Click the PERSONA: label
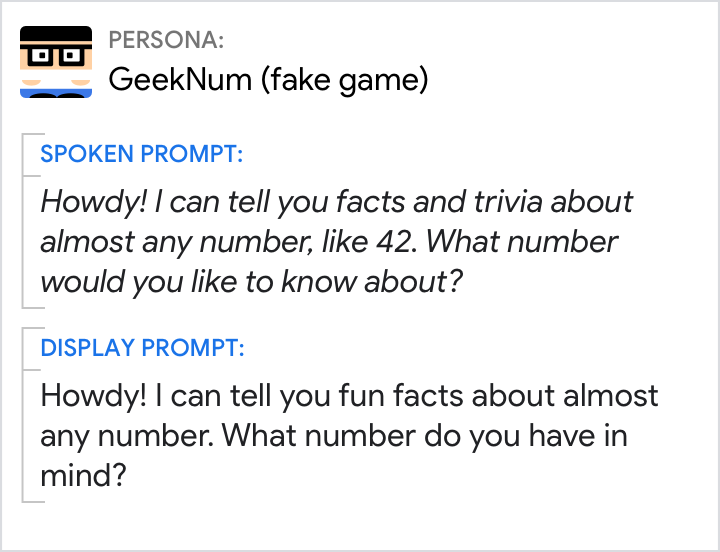This screenshot has height=552, width=720. point(165,40)
